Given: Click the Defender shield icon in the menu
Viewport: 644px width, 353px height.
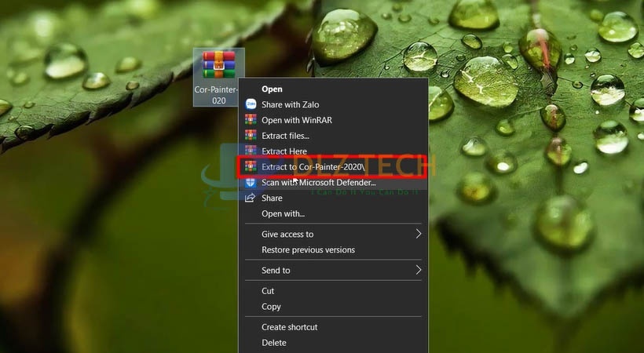Looking at the screenshot, I should click(x=251, y=182).
